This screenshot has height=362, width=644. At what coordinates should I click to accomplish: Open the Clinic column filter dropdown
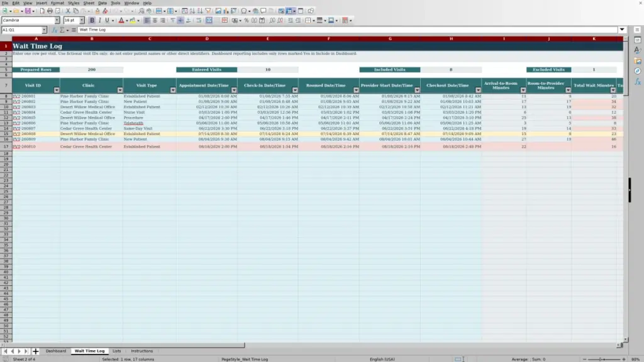pos(120,90)
